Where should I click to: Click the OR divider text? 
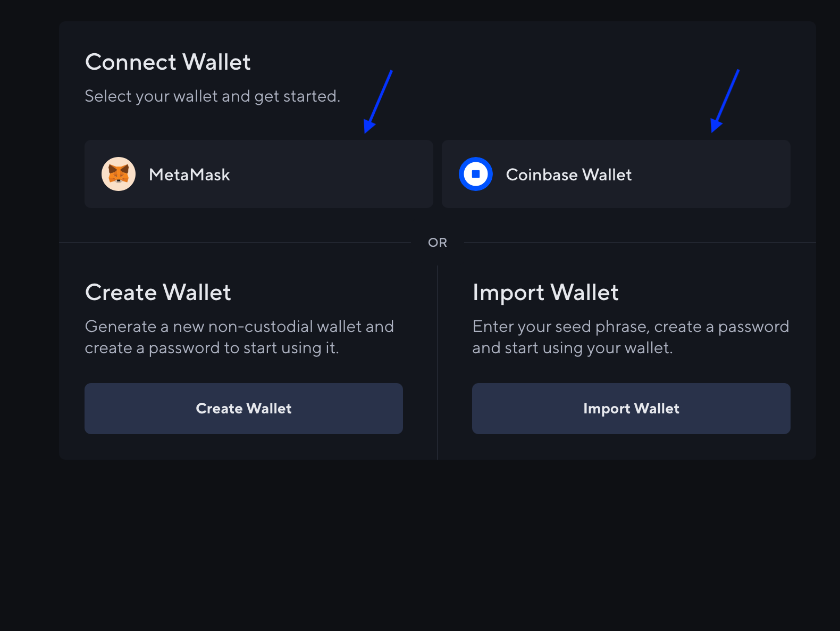(x=438, y=242)
